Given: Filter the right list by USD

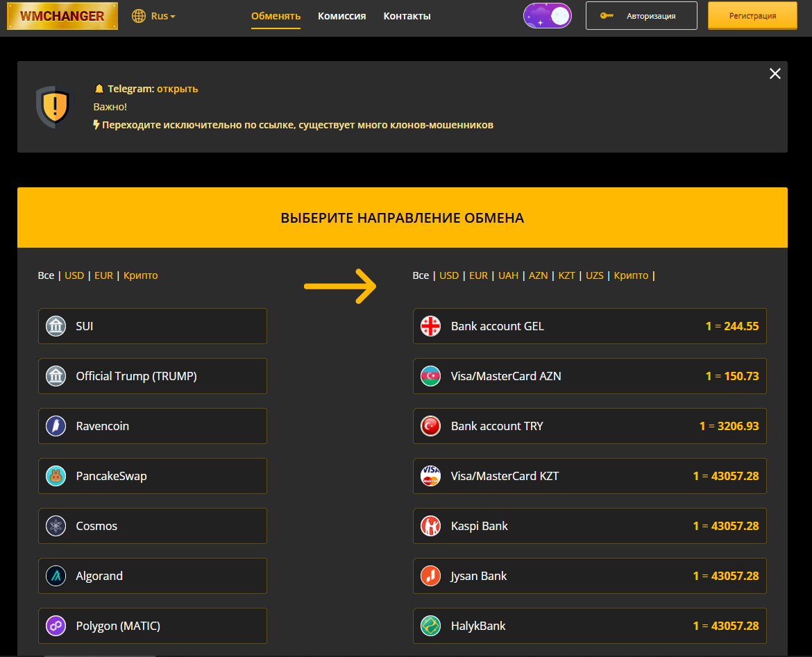Looking at the screenshot, I should tap(449, 275).
